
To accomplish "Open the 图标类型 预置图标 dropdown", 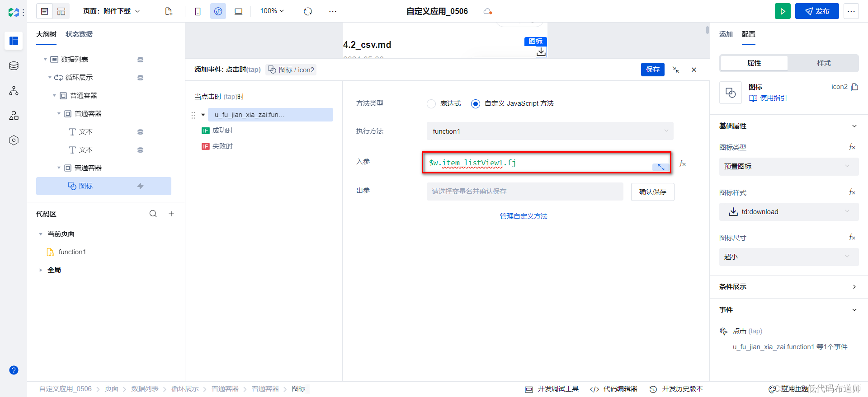I will coord(789,166).
